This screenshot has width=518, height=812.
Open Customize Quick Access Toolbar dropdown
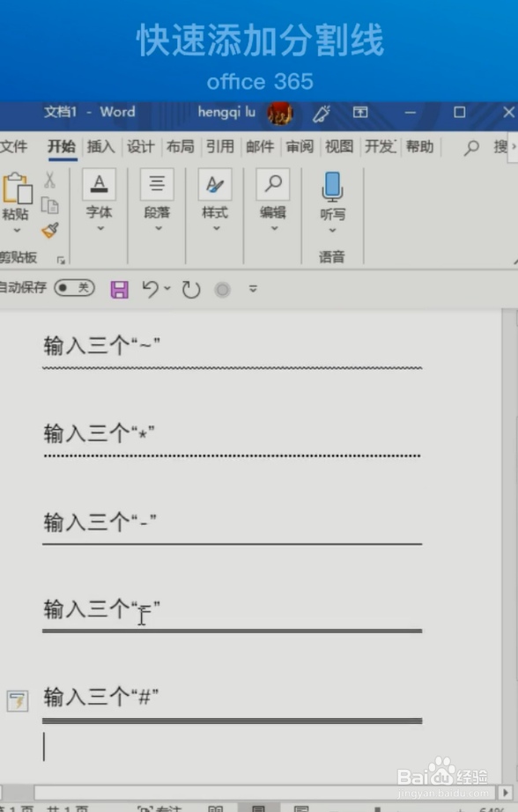[254, 289]
